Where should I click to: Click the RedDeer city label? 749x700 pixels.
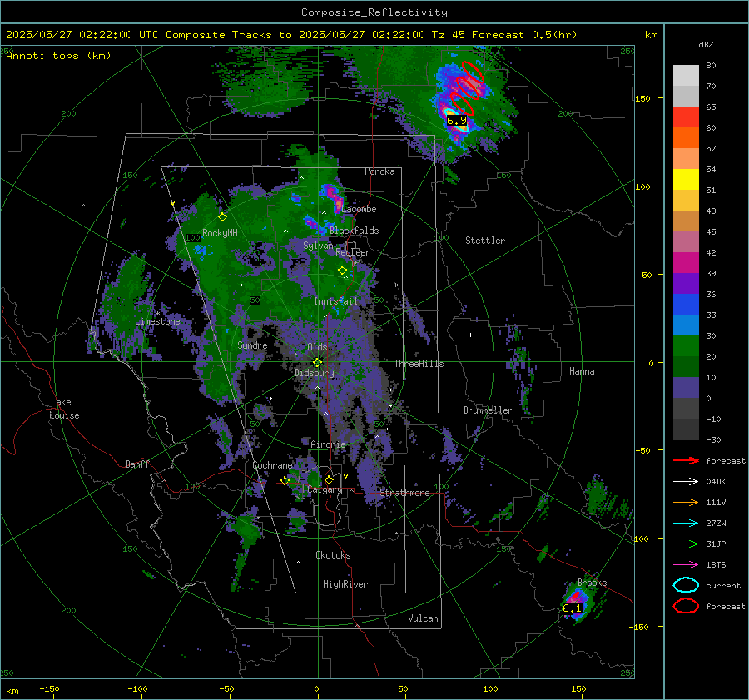[353, 252]
